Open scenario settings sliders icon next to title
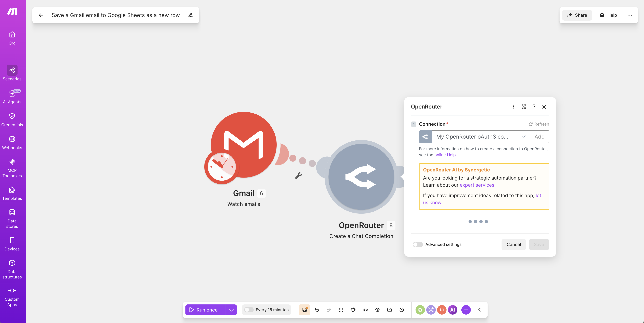The width and height of the screenshot is (644, 323). point(191,15)
